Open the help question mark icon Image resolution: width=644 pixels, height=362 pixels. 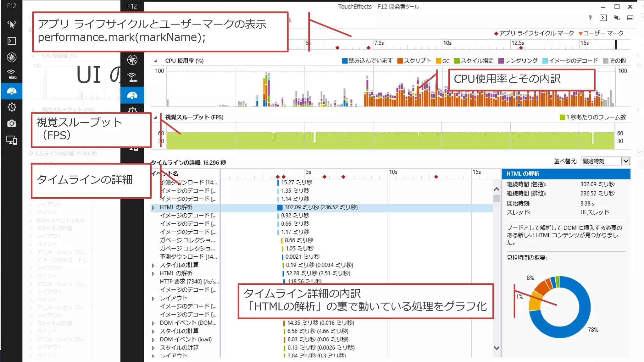click(590, 18)
